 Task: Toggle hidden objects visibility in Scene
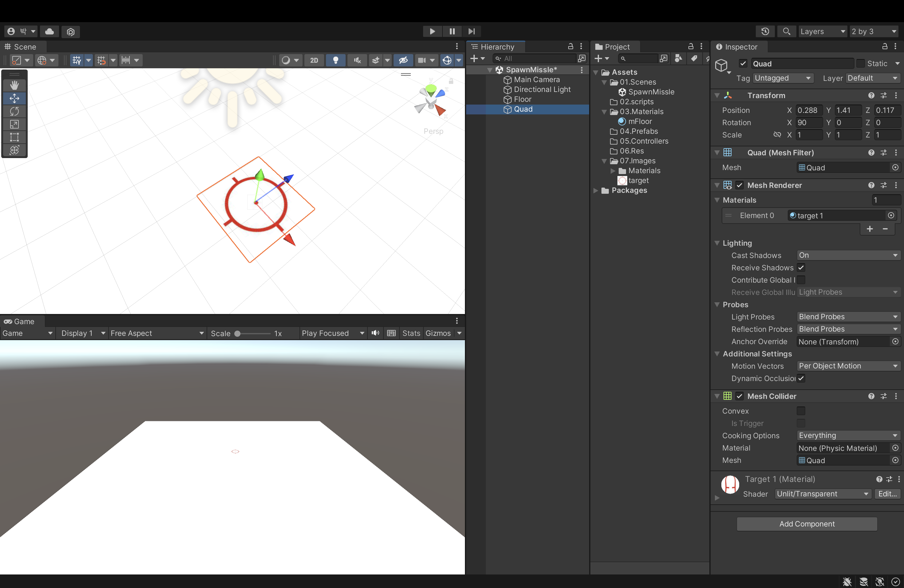click(403, 60)
